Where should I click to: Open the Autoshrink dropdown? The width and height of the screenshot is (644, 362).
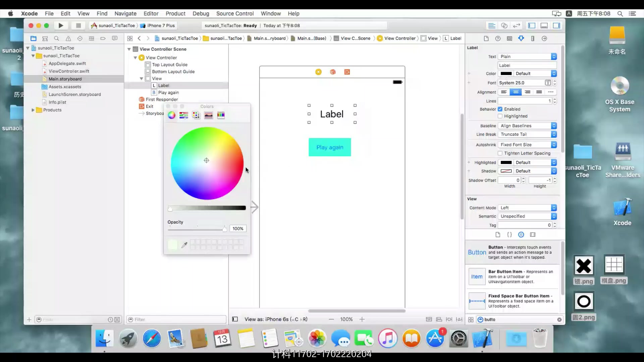point(527,145)
